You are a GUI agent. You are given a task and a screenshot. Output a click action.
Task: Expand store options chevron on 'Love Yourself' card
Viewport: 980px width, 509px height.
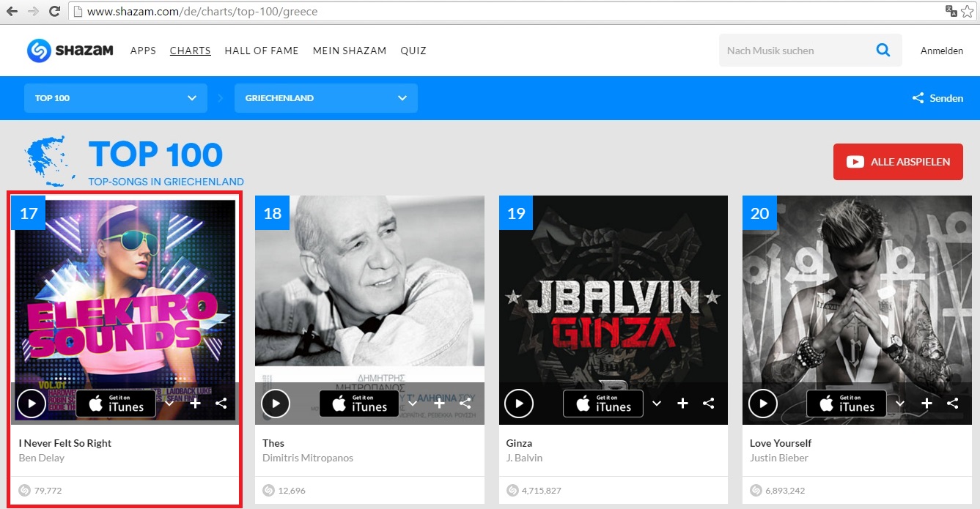pyautogui.click(x=900, y=403)
